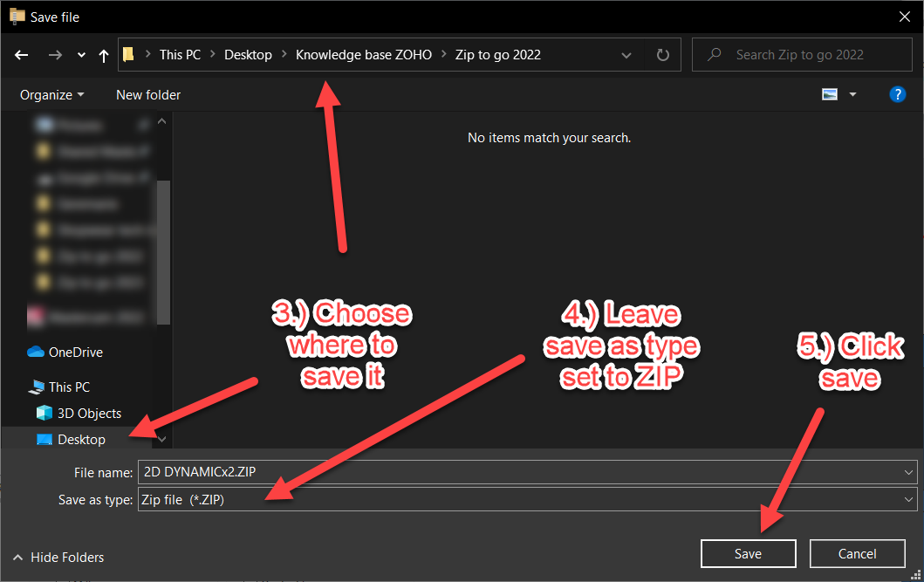Select 3D Objects in navigation pane
The height and width of the screenshot is (582, 924).
(89, 414)
